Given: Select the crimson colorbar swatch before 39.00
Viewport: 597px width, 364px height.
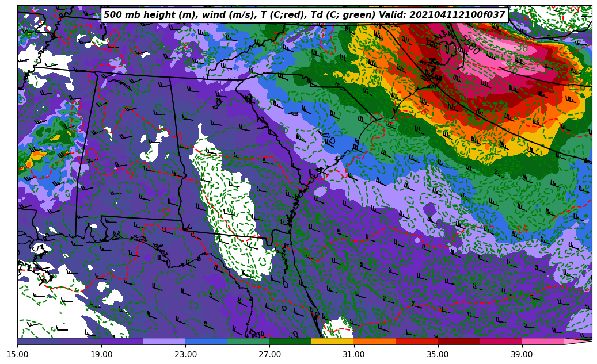Looking at the screenshot, I should pyautogui.click(x=501, y=341).
